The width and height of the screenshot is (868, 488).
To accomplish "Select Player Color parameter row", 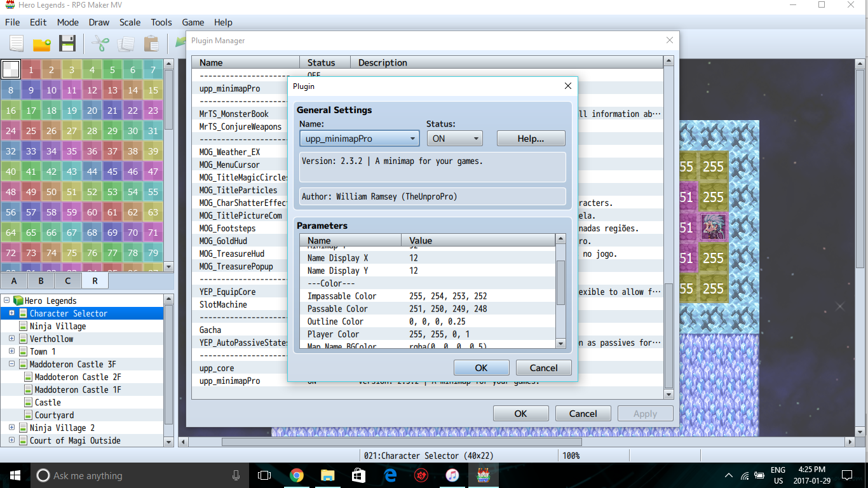I will coord(428,334).
